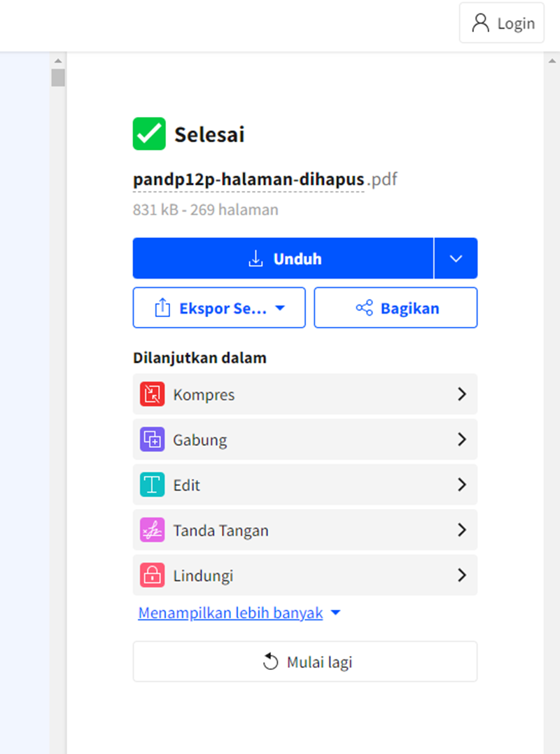Image resolution: width=560 pixels, height=754 pixels.
Task: Continue with the Gabung option
Action: 305,440
